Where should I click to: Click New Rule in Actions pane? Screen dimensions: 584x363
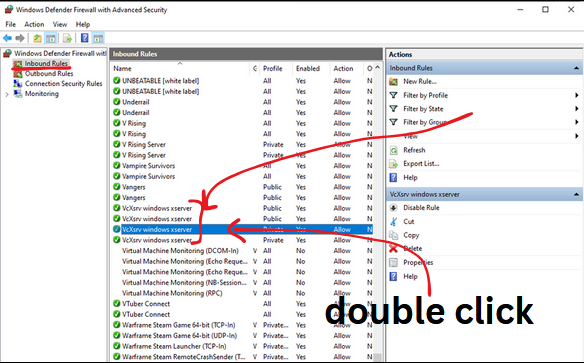(420, 82)
